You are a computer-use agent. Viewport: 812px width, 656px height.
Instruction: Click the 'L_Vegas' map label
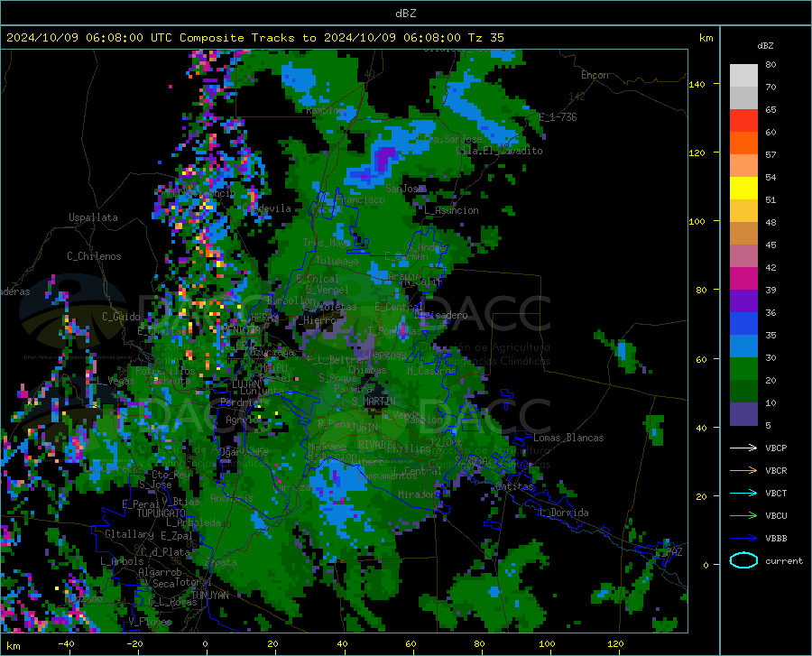[x=115, y=381]
